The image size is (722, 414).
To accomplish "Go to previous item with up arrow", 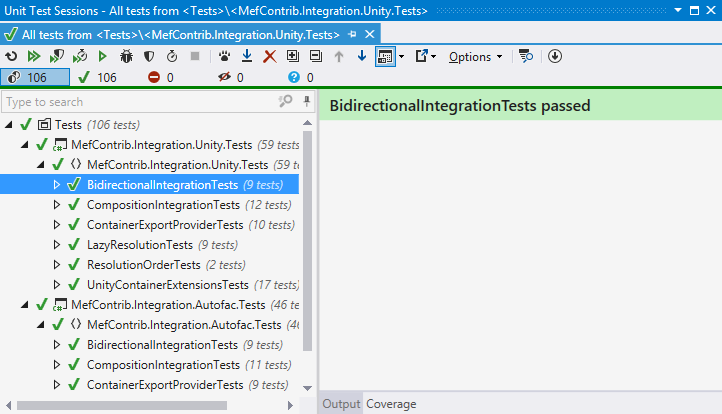I will click(339, 57).
